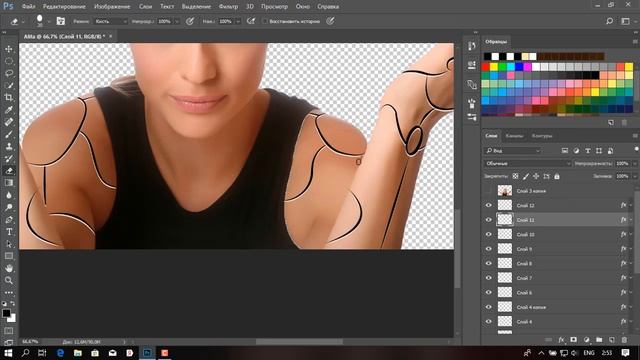This screenshot has height=360, width=640.
Task: Select the Type tool
Action: click(9, 232)
